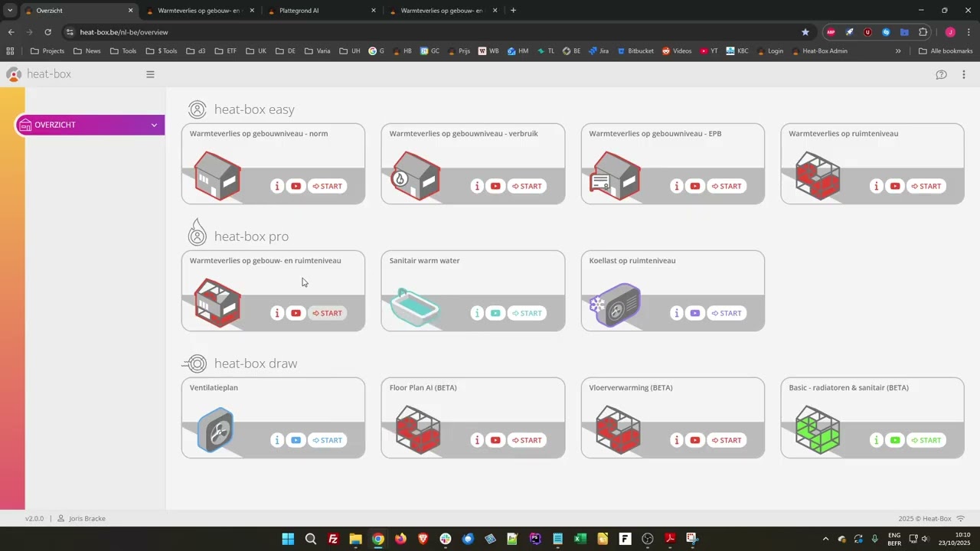
Task: Start Koellast op ruimteniveau
Action: (x=727, y=313)
